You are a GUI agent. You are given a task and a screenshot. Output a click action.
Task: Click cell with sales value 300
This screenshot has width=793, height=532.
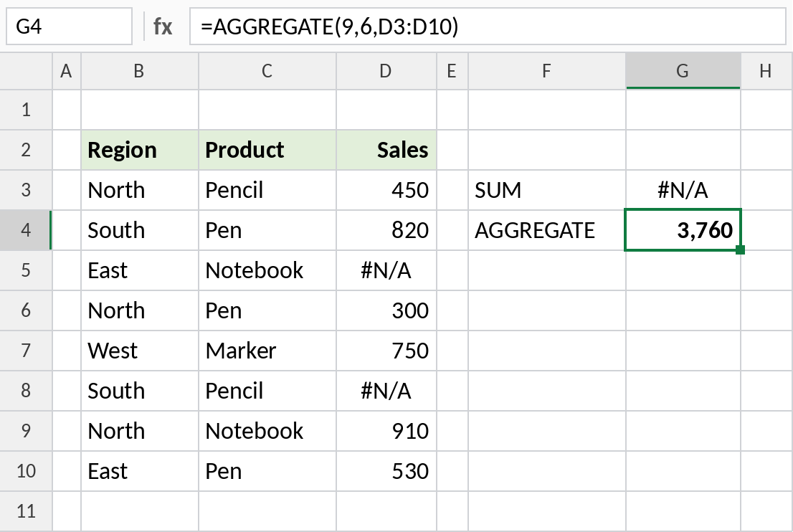386,310
